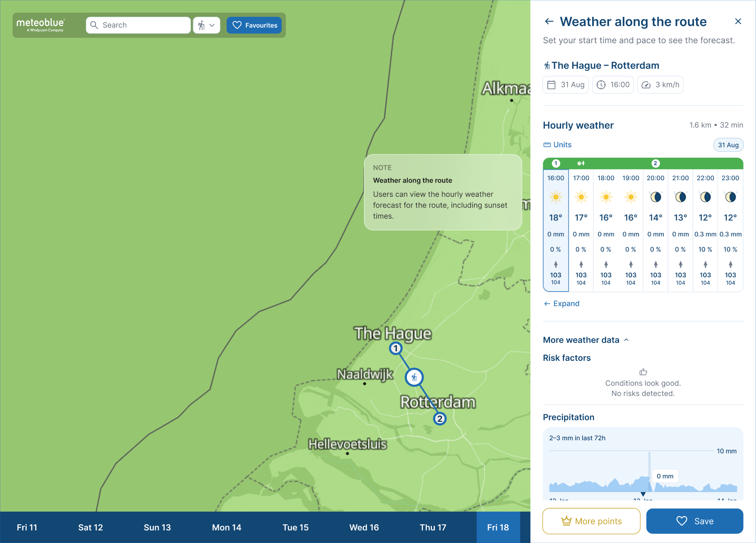Screen dimensions: 756x543
Task: Select Thu 17 in the day bar
Action: 433,527
